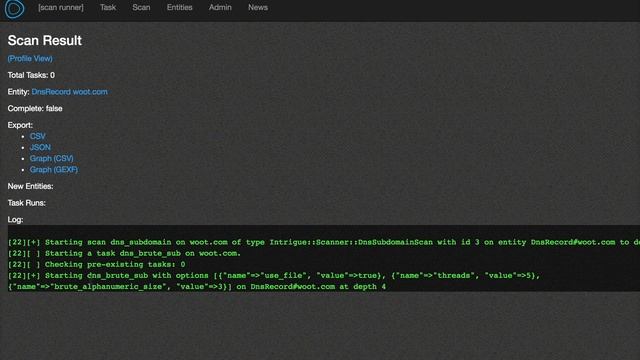The image size is (640, 360).
Task: Open the Task menu item
Action: (x=108, y=7)
